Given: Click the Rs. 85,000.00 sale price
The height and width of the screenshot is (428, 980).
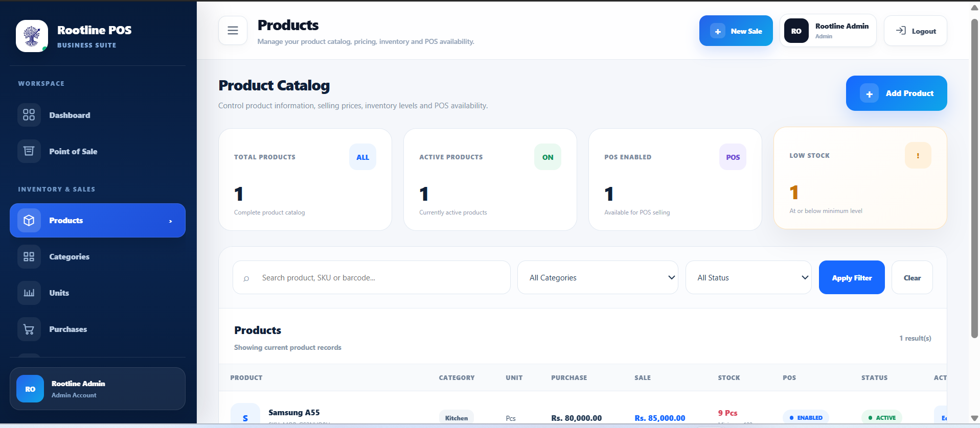Looking at the screenshot, I should pos(659,418).
